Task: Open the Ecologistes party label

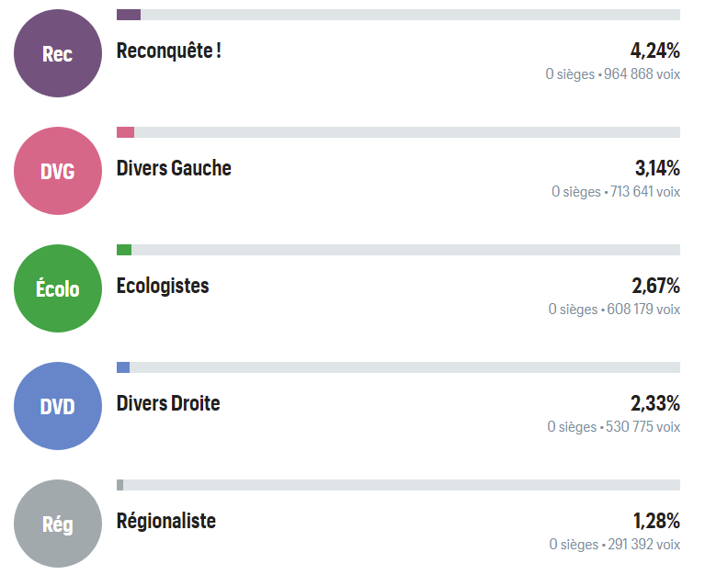Action: 163,286
